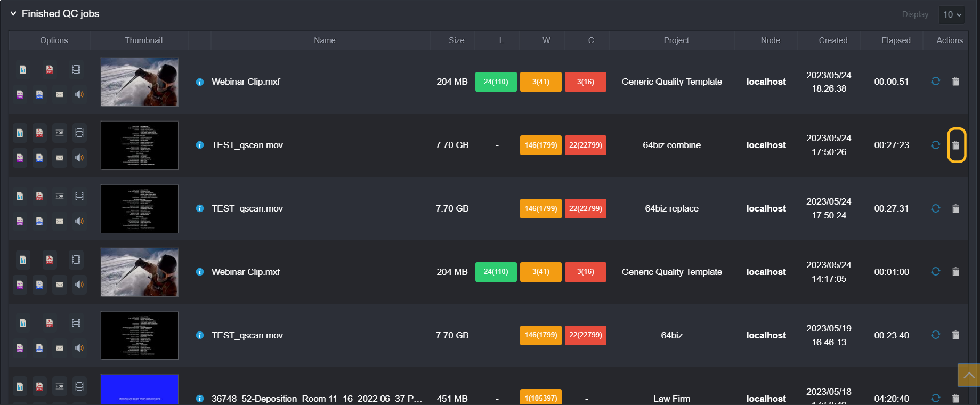Open PDF report for 64biz combine job
The image size is (980, 405).
39,133
